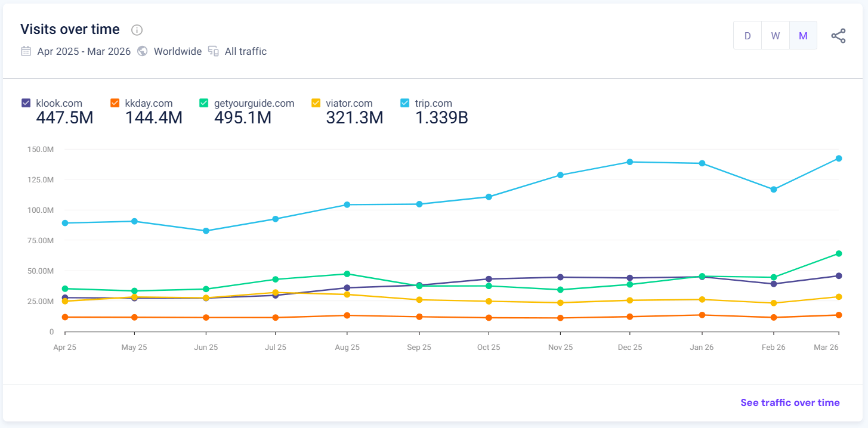Click the All traffic devices icon
This screenshot has width=868, height=428.
point(214,51)
